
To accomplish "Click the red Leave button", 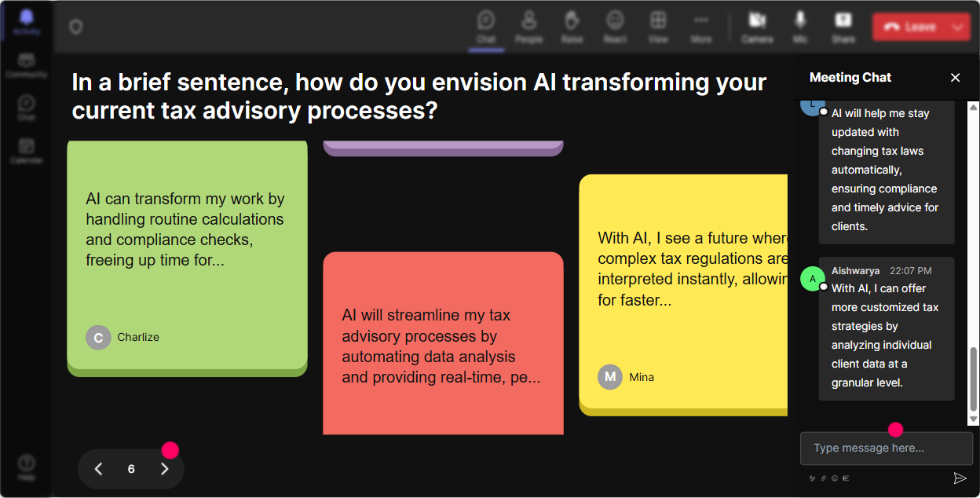I will pos(909,27).
